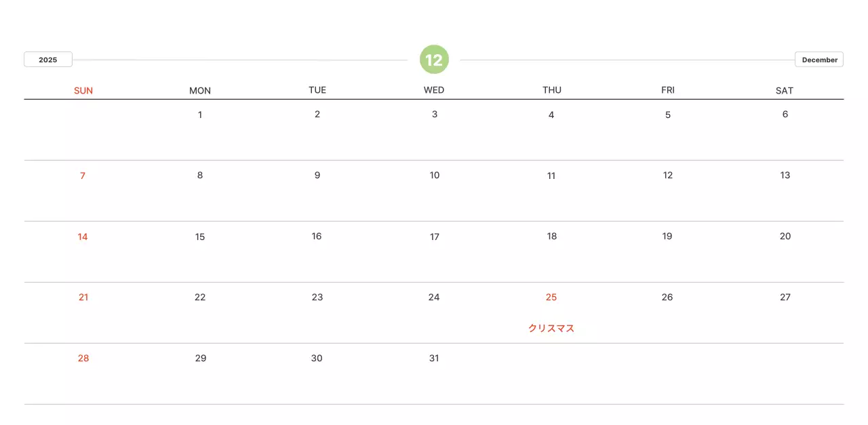The height and width of the screenshot is (425, 868).
Task: Select Friday, December 12
Action: (x=668, y=176)
